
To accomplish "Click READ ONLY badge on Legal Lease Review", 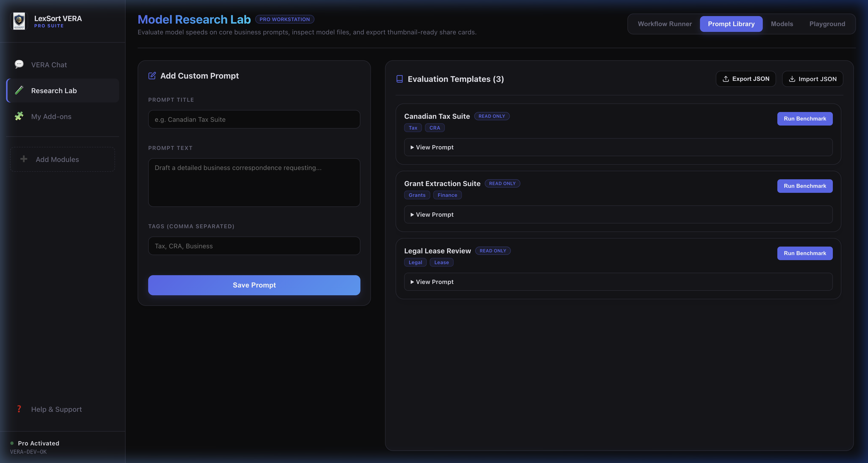I will (x=493, y=251).
